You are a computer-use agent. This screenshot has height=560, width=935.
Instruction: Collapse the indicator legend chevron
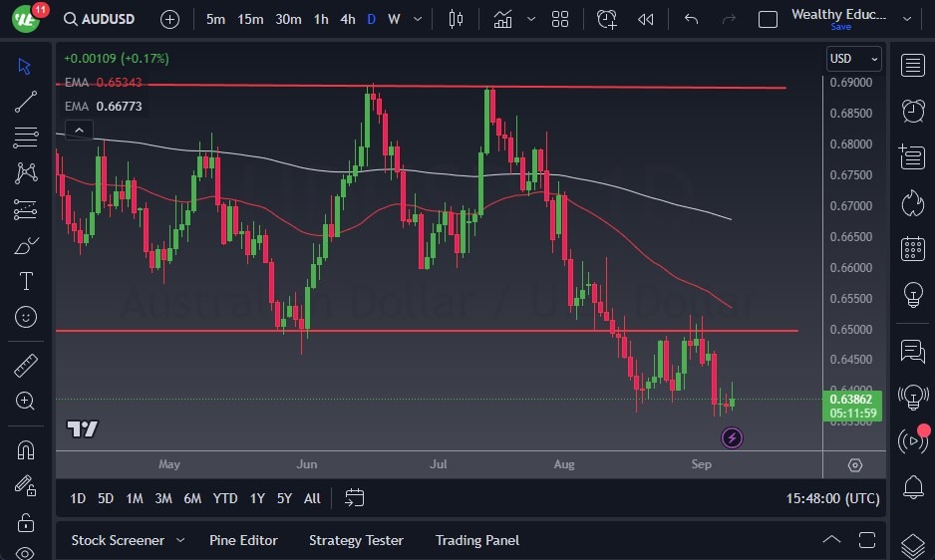78,130
